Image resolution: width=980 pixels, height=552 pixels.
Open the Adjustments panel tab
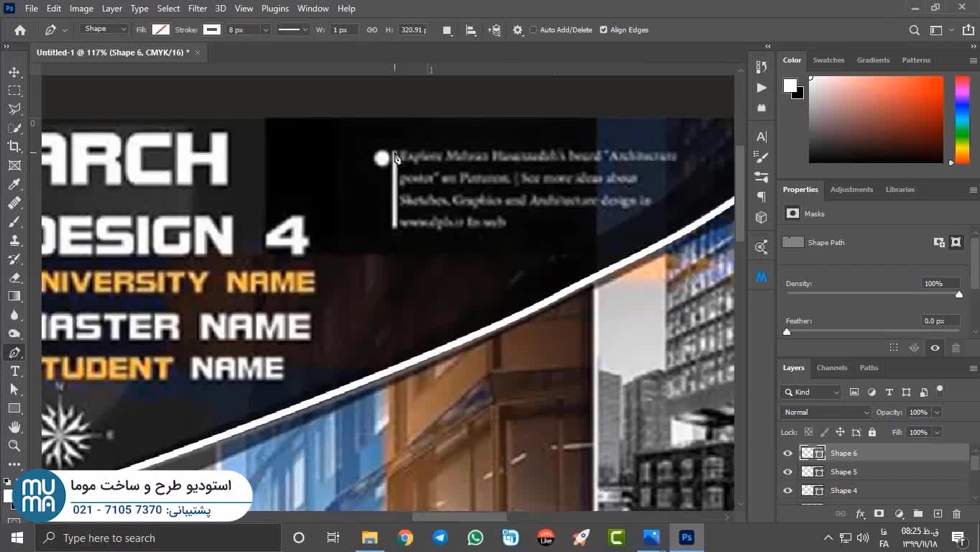(851, 190)
